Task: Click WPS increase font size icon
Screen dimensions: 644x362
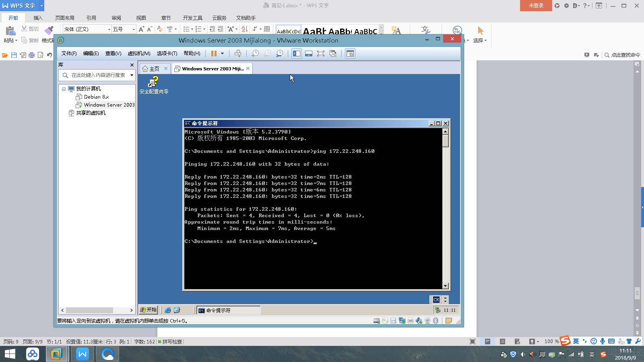Action: 141,29
